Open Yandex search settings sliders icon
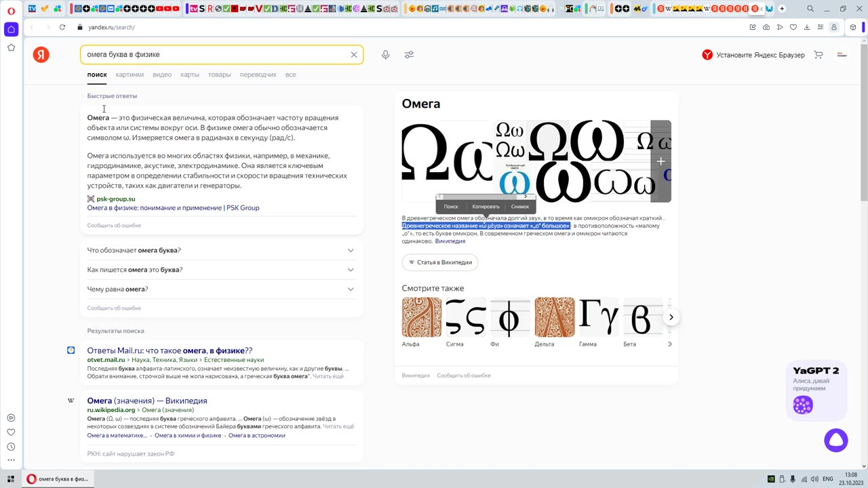This screenshot has height=488, width=868. [x=409, y=55]
